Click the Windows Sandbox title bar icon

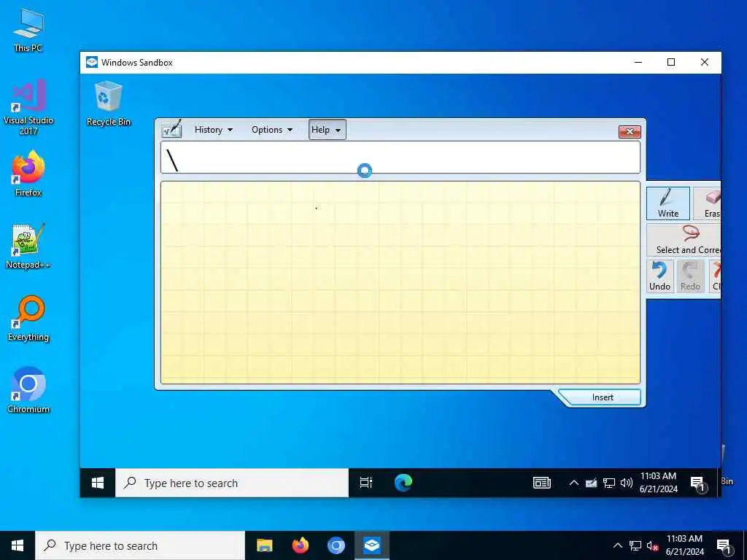(92, 63)
